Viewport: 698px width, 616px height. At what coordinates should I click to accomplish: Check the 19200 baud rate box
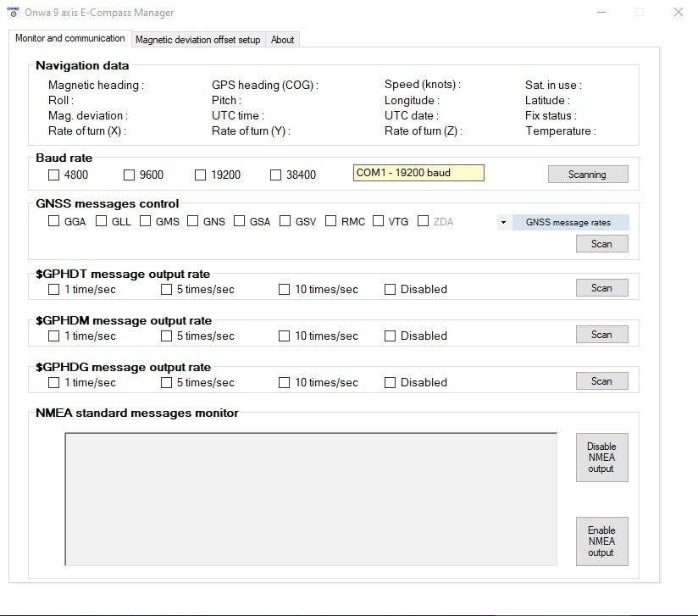tap(200, 175)
